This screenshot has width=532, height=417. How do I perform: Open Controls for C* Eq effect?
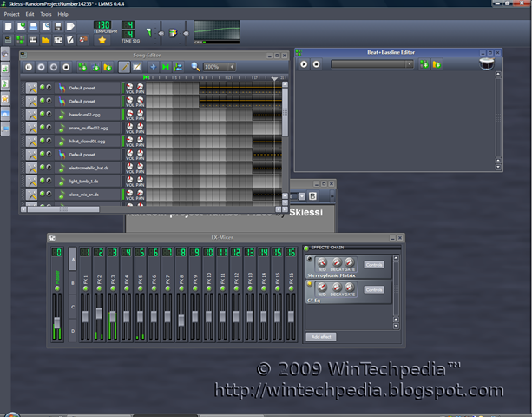(374, 289)
